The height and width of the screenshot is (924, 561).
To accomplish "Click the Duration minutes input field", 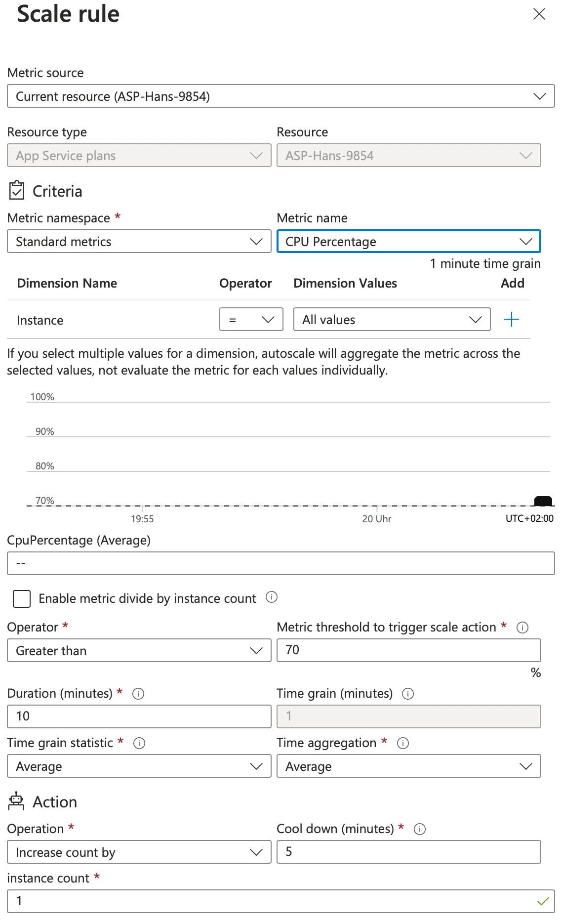I will (x=139, y=716).
